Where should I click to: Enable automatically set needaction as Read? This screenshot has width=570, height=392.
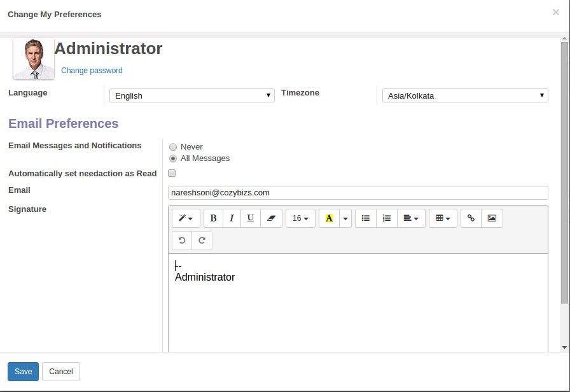(x=172, y=173)
